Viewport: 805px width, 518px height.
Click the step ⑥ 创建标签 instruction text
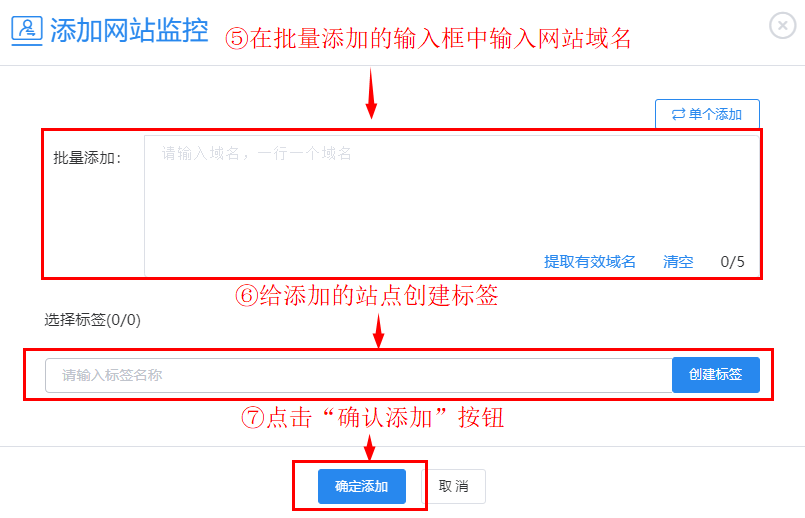367,296
